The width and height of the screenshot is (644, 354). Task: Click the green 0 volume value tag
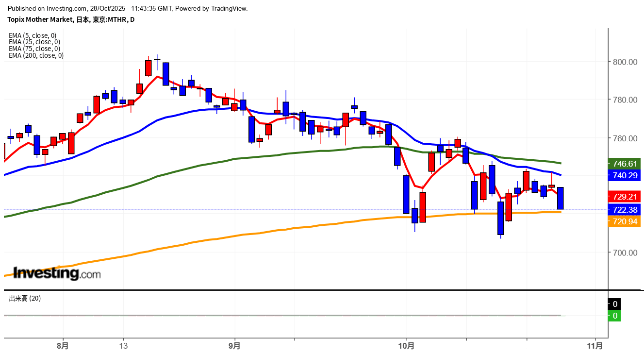(x=614, y=316)
